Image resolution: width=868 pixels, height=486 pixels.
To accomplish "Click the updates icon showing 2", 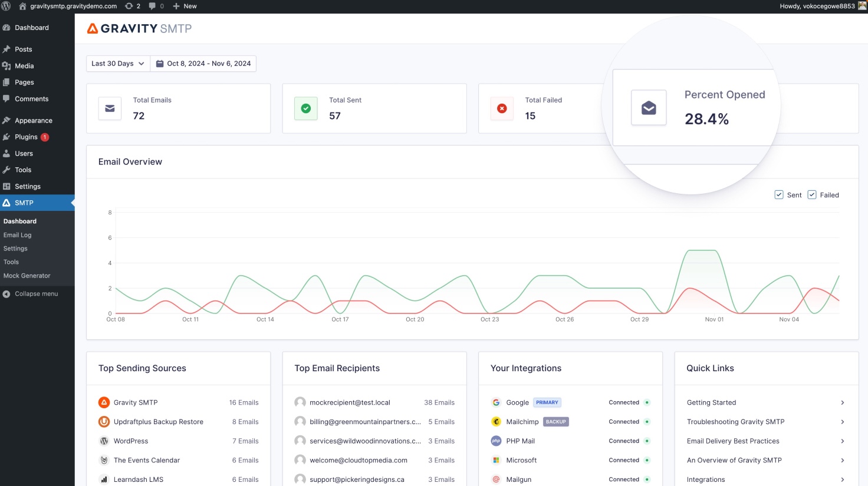I will (x=129, y=6).
